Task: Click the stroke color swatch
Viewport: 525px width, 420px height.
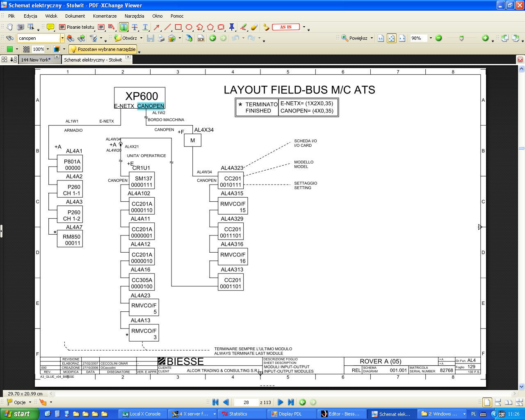Action: click(57, 49)
